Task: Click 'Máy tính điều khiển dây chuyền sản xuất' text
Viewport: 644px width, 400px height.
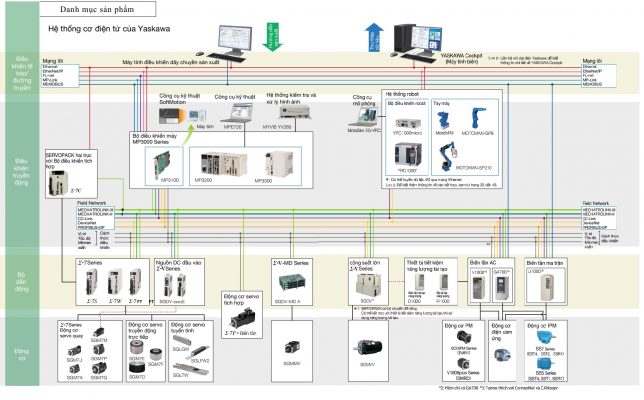Action: pyautogui.click(x=171, y=62)
